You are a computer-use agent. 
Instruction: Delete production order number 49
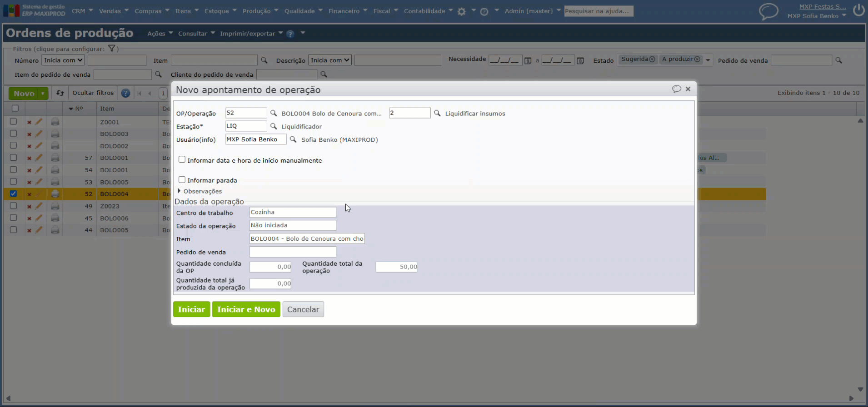[x=29, y=206]
